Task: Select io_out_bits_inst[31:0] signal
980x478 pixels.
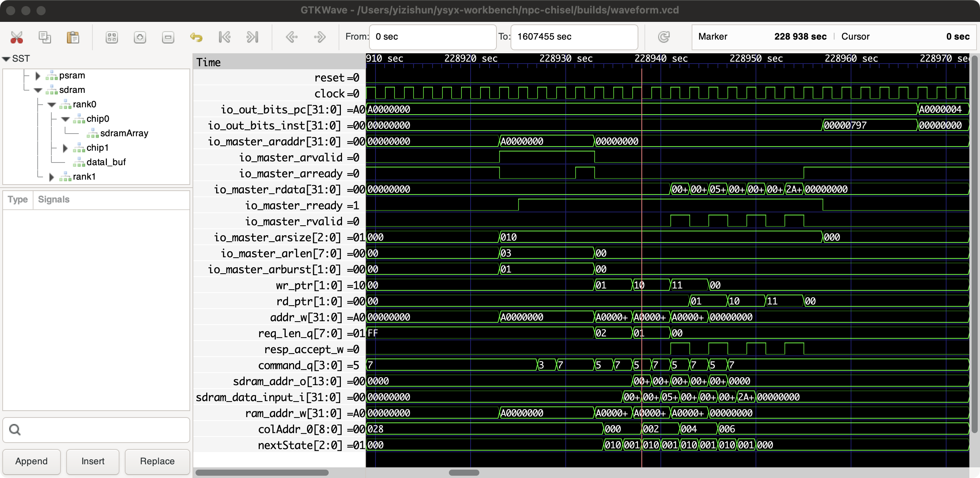Action: coord(279,126)
